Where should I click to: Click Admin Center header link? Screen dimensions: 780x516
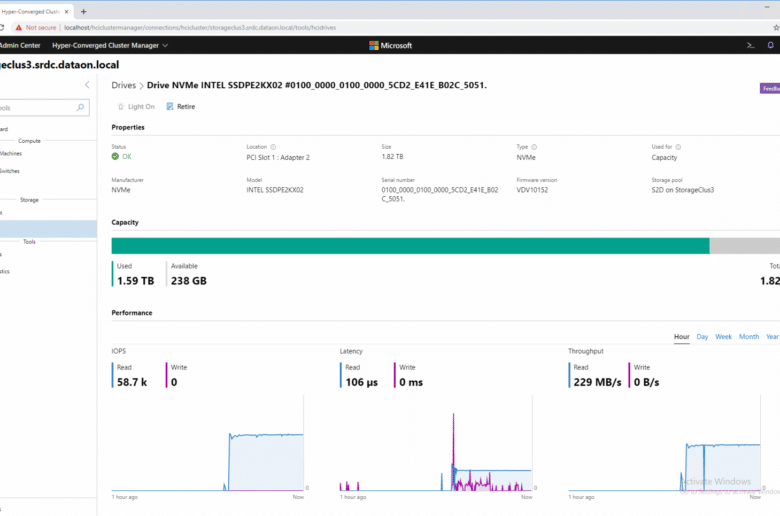point(20,45)
